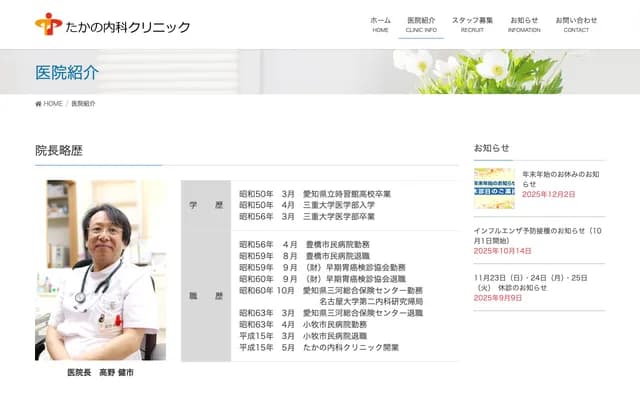Open the スタッフ募集 RECRUIT menu item
Image resolution: width=640 pixels, height=400 pixels.
[472, 24]
